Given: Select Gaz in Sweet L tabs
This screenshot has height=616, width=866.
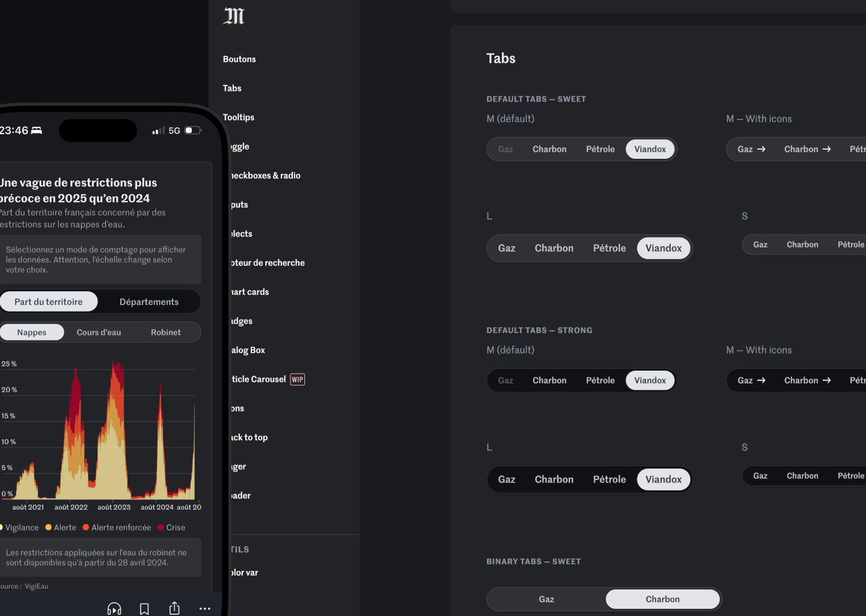Looking at the screenshot, I should (507, 248).
